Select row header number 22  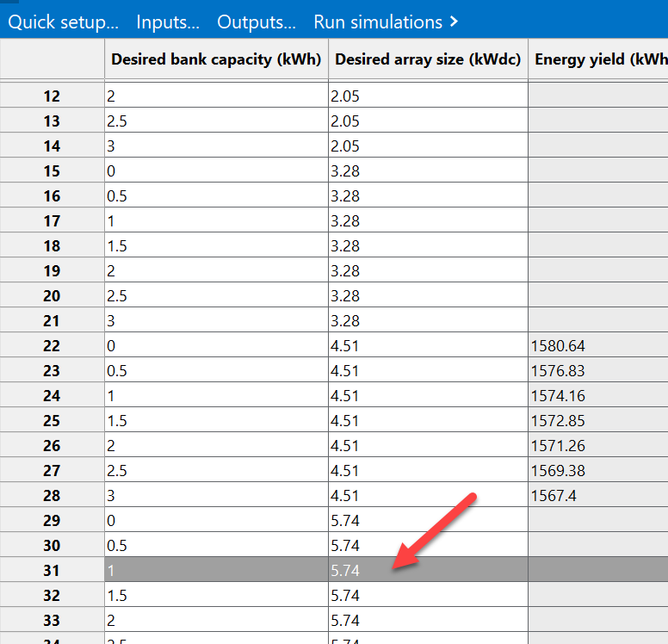point(52,346)
